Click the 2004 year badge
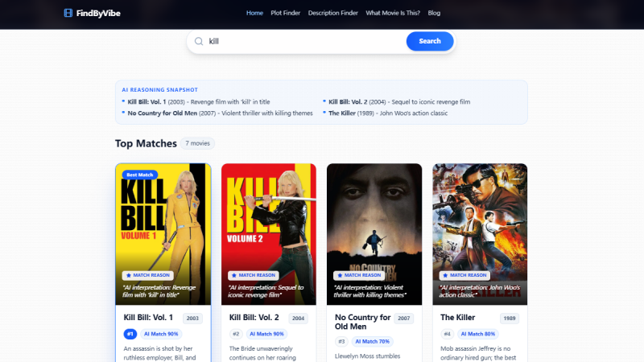This screenshot has height=362, width=644. (x=298, y=318)
